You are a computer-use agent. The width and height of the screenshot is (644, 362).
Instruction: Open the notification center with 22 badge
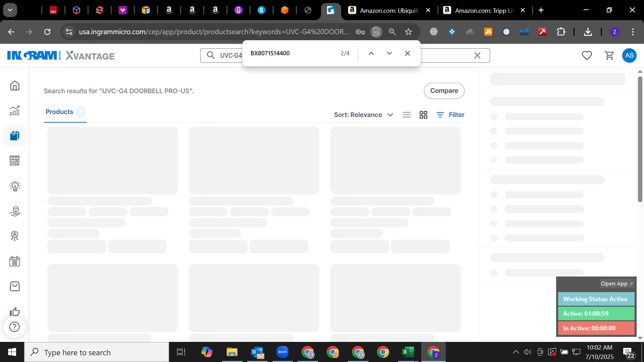[629, 353]
